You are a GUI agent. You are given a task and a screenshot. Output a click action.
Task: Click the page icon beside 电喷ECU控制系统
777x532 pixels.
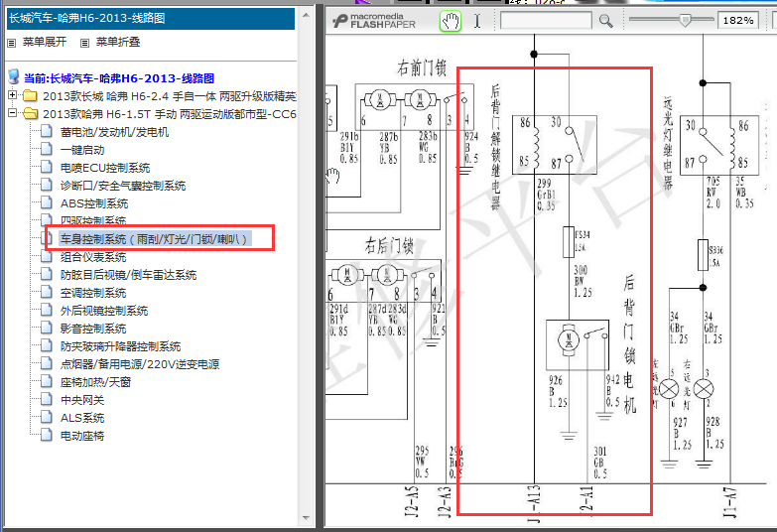tap(46, 167)
